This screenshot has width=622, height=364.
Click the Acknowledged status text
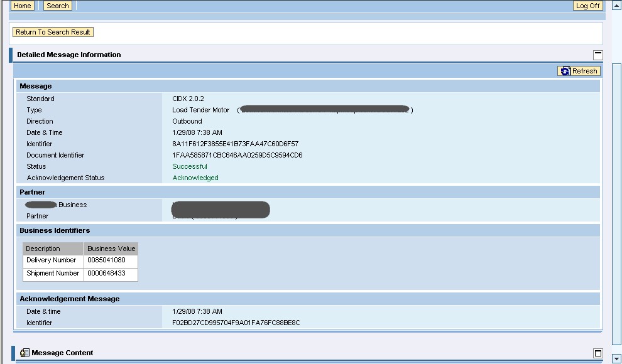click(195, 178)
